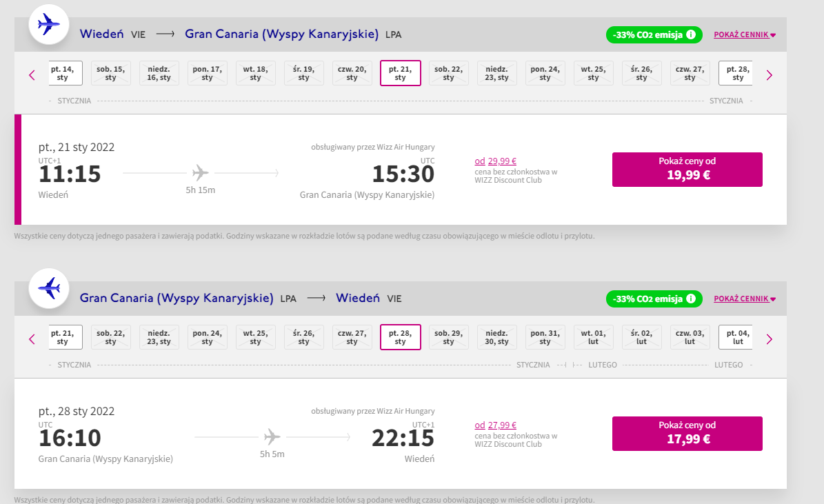
Task: Select return date niedz. 23, sty
Action: [x=159, y=337]
